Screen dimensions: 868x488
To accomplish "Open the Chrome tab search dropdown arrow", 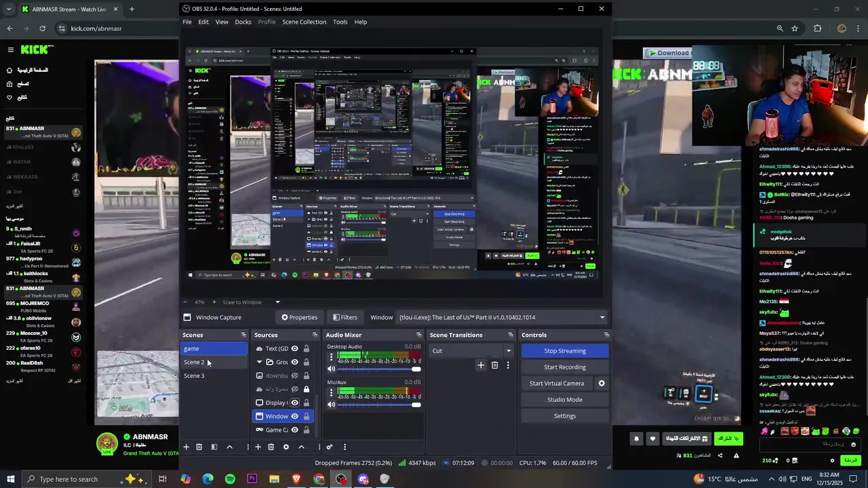I will 9,9.
